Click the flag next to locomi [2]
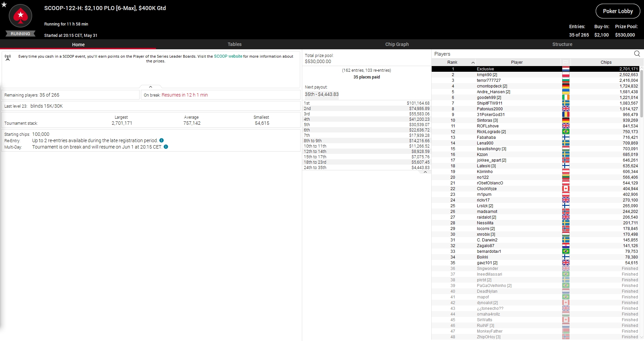This screenshot has height=341, width=644. pyautogui.click(x=566, y=229)
